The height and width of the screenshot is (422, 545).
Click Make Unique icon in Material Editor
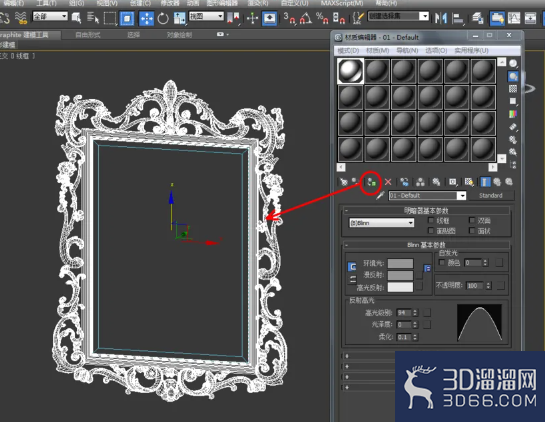(x=420, y=182)
